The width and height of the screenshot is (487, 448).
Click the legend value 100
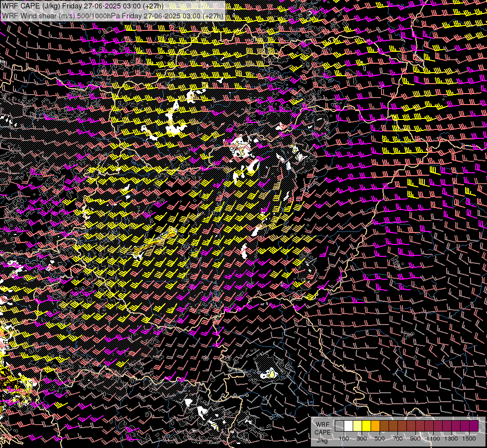tap(344, 439)
